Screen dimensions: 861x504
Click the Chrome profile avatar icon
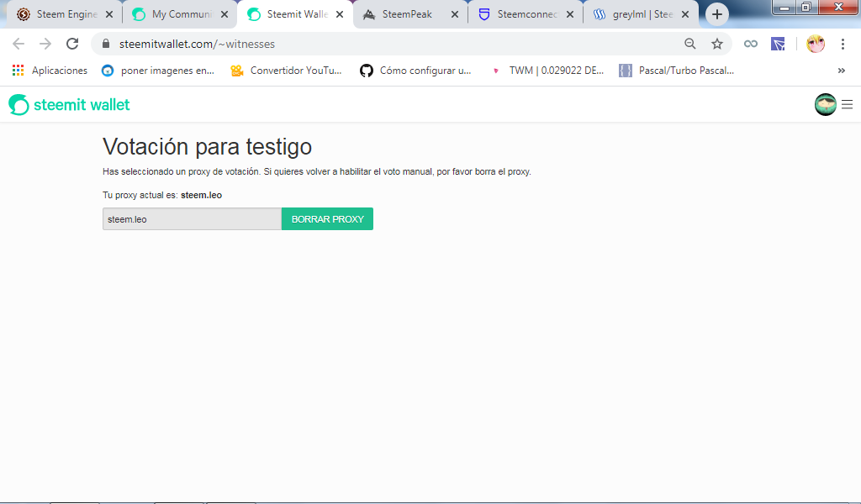(815, 44)
